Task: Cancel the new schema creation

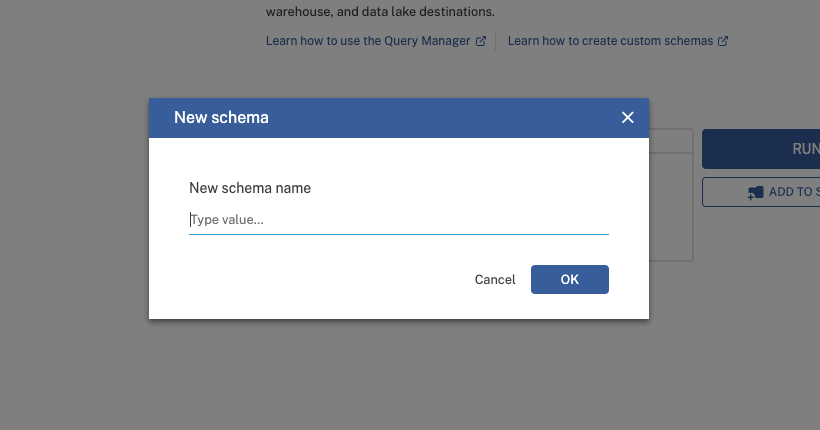Action: click(x=495, y=280)
